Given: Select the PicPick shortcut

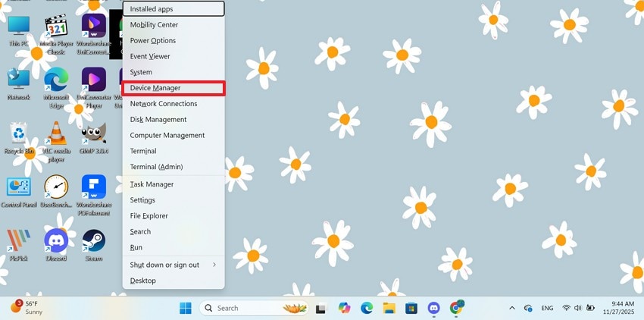Looking at the screenshot, I should [x=18, y=246].
